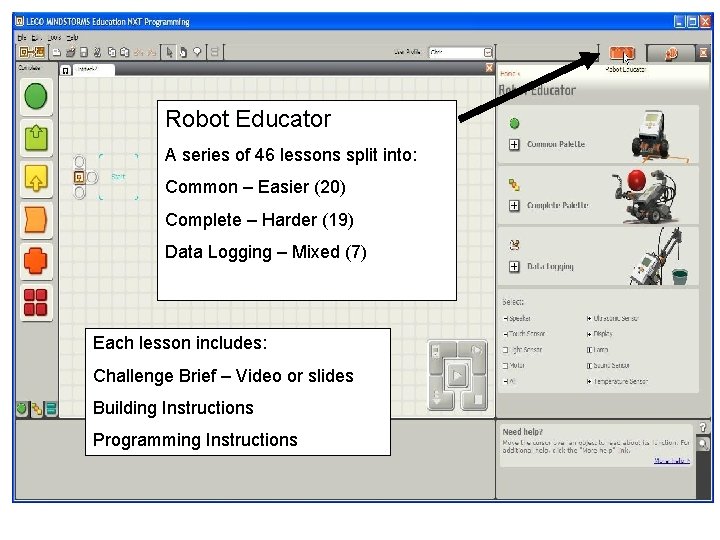The width and height of the screenshot is (720, 540).
Task: Select the red four-squares block in palette
Action: click(36, 302)
